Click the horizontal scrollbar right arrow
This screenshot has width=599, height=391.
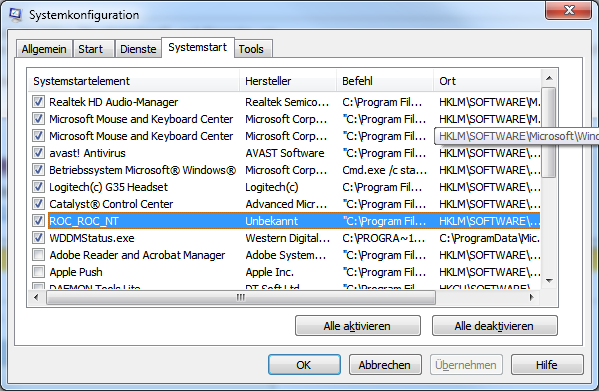point(531,297)
